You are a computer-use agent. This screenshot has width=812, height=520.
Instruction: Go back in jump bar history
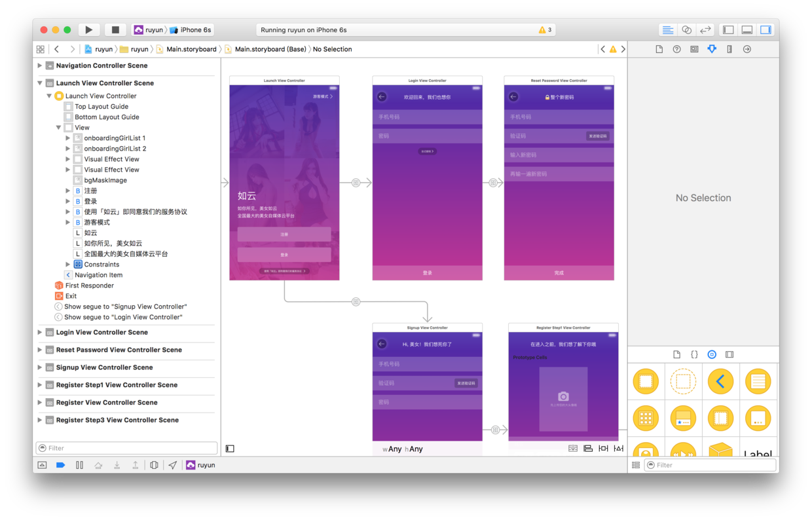coord(57,49)
